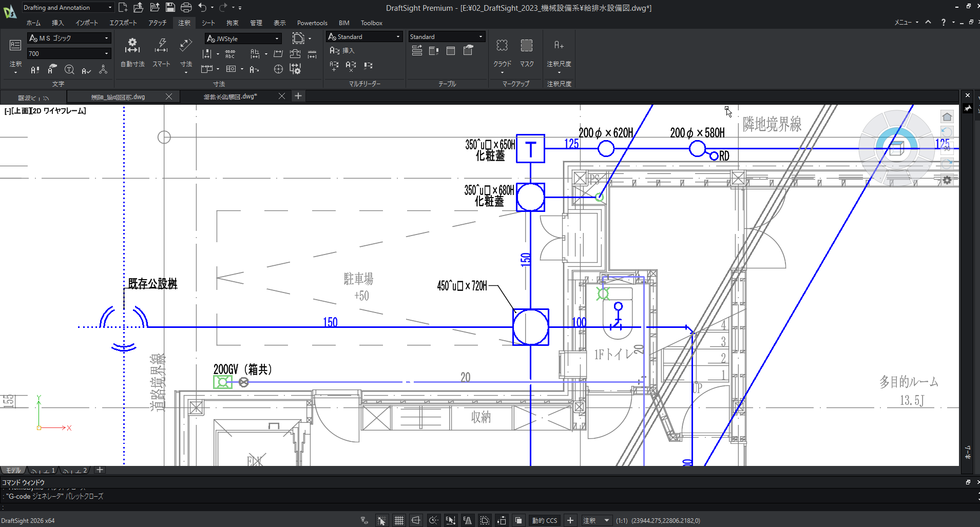Click the Home icon in view navigator
The width and height of the screenshot is (980, 527).
click(947, 117)
